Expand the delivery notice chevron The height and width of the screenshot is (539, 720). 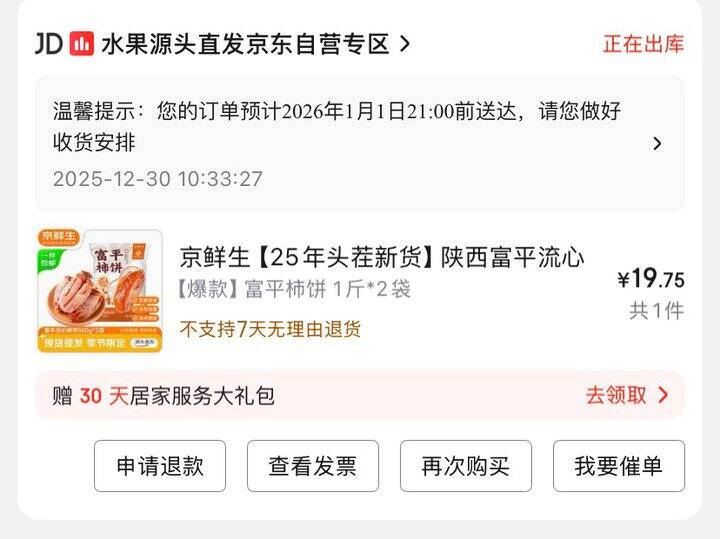pyautogui.click(x=657, y=144)
